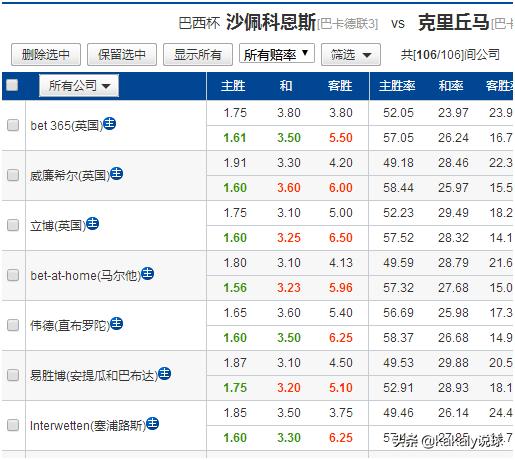Click 威廉希尔 current draw odds 3.60
Screen dimensions: 515x460
click(x=289, y=188)
